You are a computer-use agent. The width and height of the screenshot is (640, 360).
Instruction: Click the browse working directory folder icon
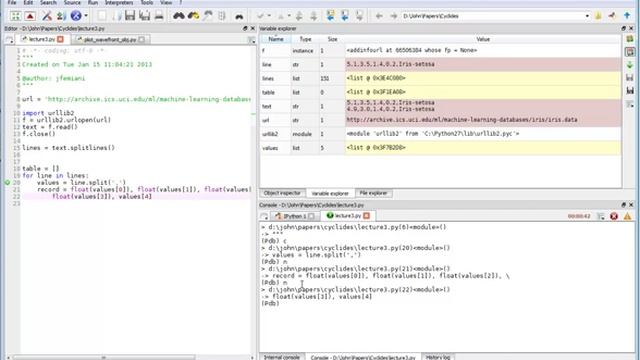point(598,16)
